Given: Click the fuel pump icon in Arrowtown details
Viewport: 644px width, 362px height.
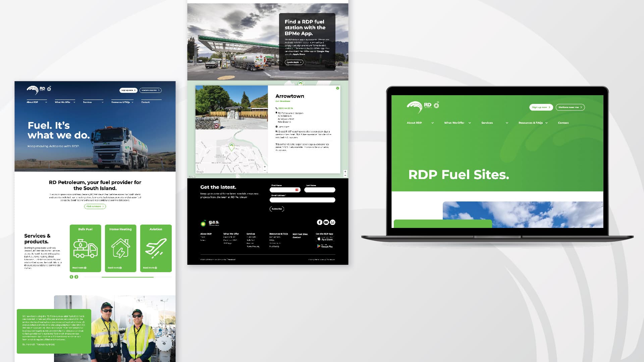Looking at the screenshot, I should click(276, 131).
